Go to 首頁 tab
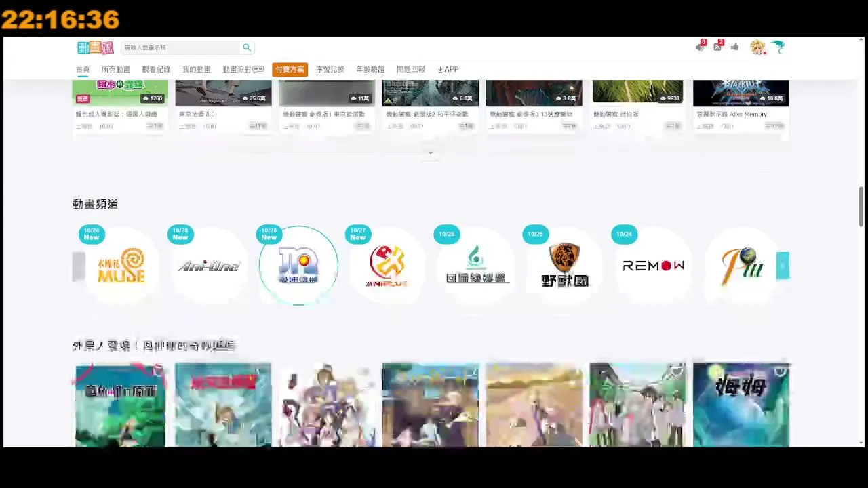The height and width of the screenshot is (488, 868). coord(83,69)
